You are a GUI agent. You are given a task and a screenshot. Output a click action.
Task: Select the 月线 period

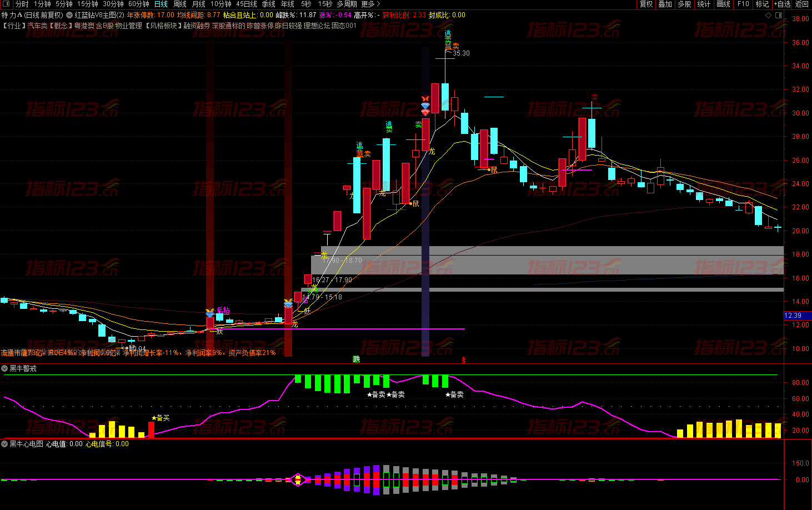point(198,4)
